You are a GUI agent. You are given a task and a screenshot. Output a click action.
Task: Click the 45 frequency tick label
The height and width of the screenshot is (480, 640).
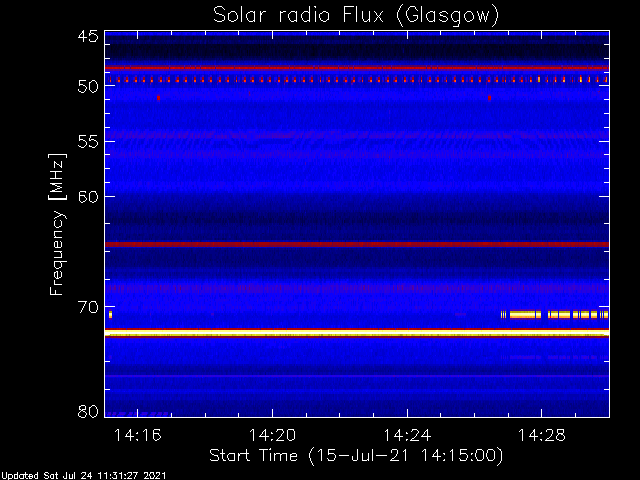[88, 36]
